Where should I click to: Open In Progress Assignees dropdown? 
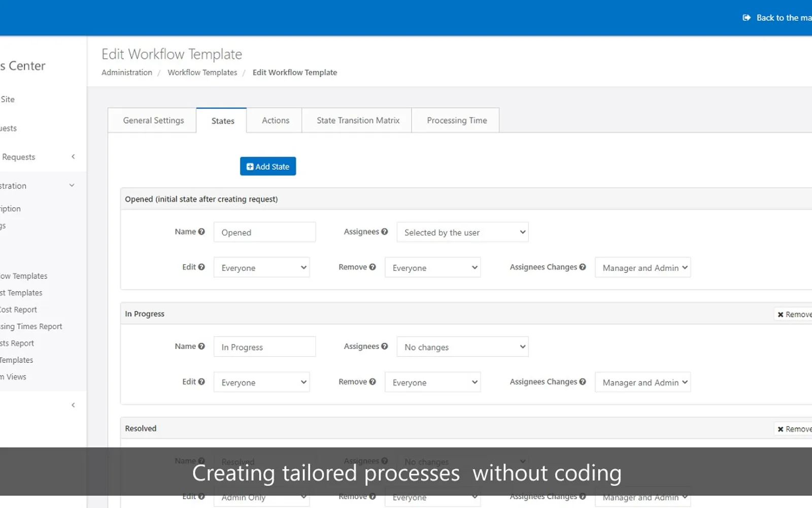pyautogui.click(x=462, y=347)
